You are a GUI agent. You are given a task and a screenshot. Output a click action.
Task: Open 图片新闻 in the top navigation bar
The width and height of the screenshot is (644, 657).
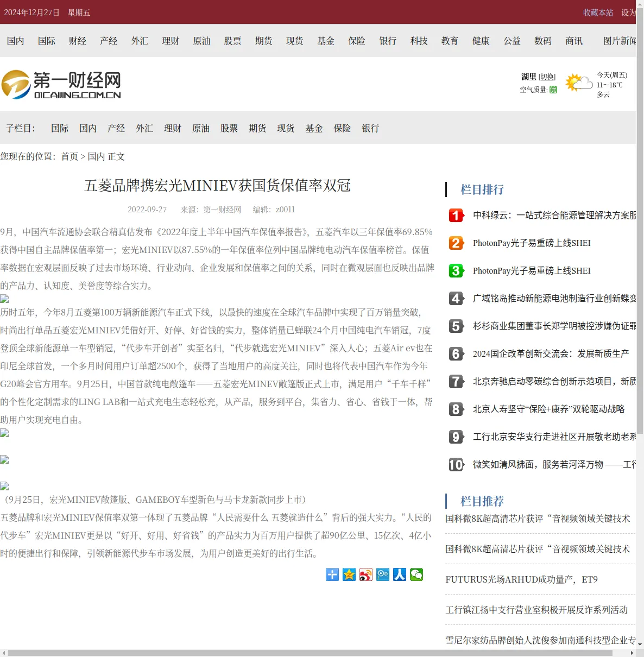(x=620, y=41)
